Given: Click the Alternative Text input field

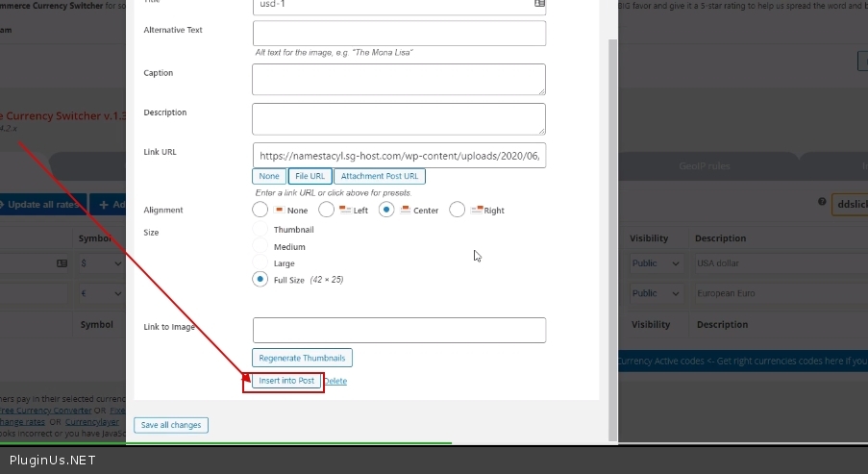Looking at the screenshot, I should (399, 34).
